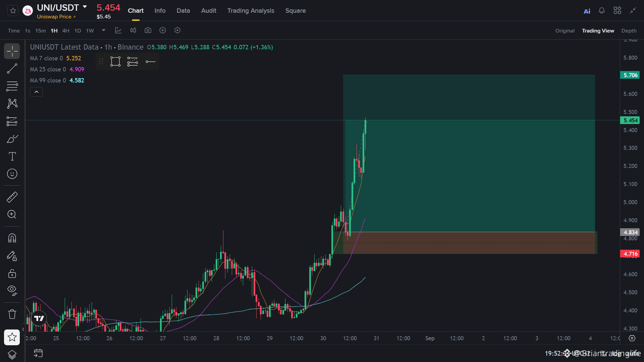This screenshot has height=362, width=644.
Task: Select the 1H interval
Action: coord(54,31)
